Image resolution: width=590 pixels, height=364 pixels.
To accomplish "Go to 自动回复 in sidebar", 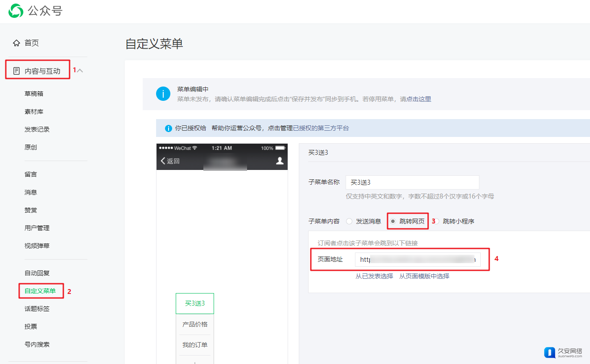I will tap(37, 273).
